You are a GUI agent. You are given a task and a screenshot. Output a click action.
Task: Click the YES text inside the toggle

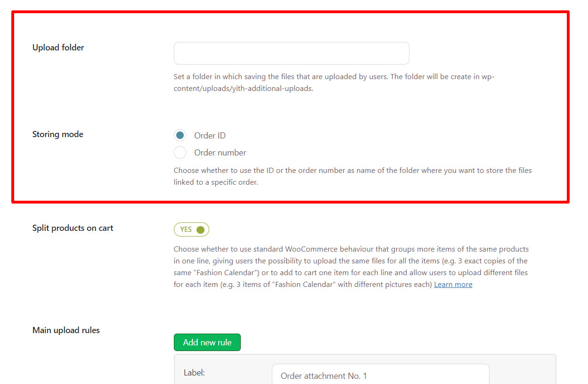coord(186,229)
